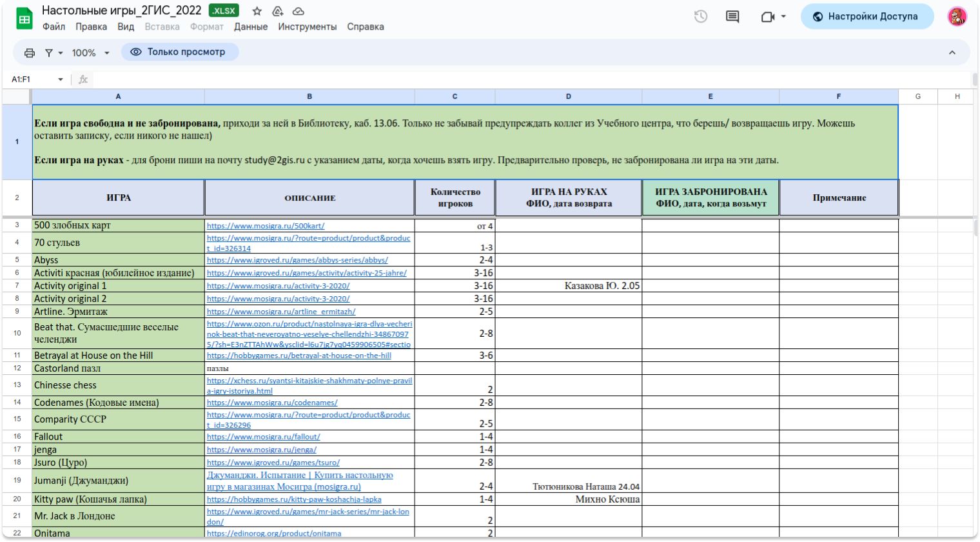Select the Mr. Jack в Лондоне cell

tap(119, 516)
